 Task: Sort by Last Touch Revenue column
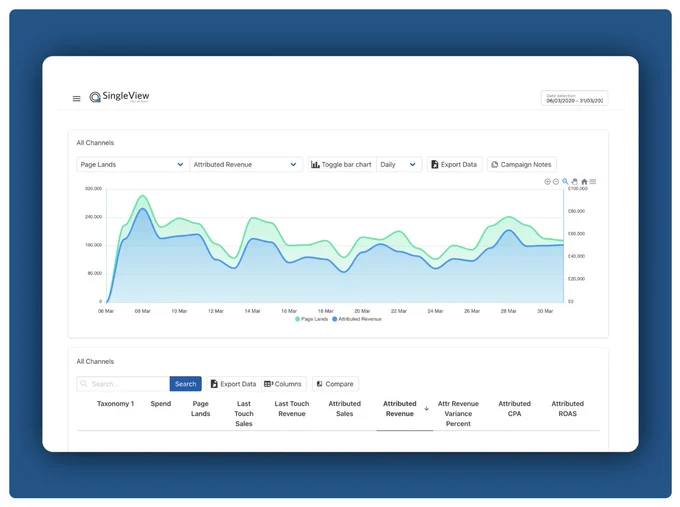pyautogui.click(x=292, y=409)
